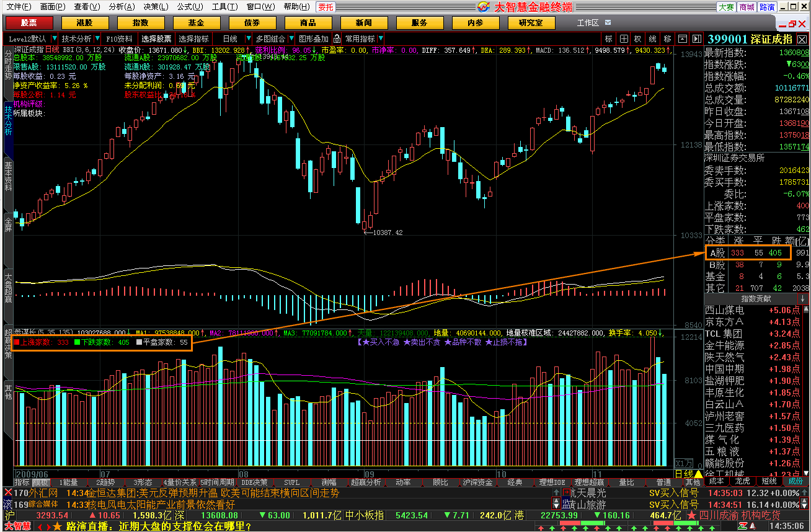Click the red X icon before 170外汇网
The width and height of the screenshot is (811, 532).
pyautogui.click(x=8, y=493)
